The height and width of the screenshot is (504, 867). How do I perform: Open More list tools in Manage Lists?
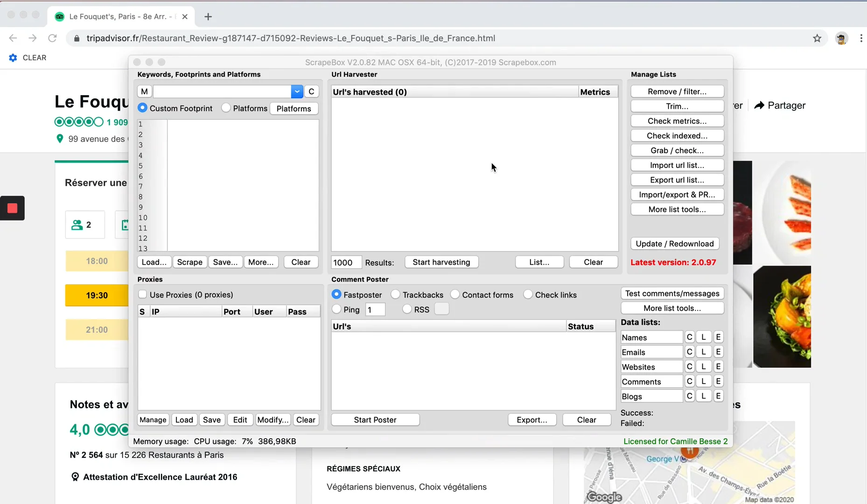pyautogui.click(x=677, y=209)
